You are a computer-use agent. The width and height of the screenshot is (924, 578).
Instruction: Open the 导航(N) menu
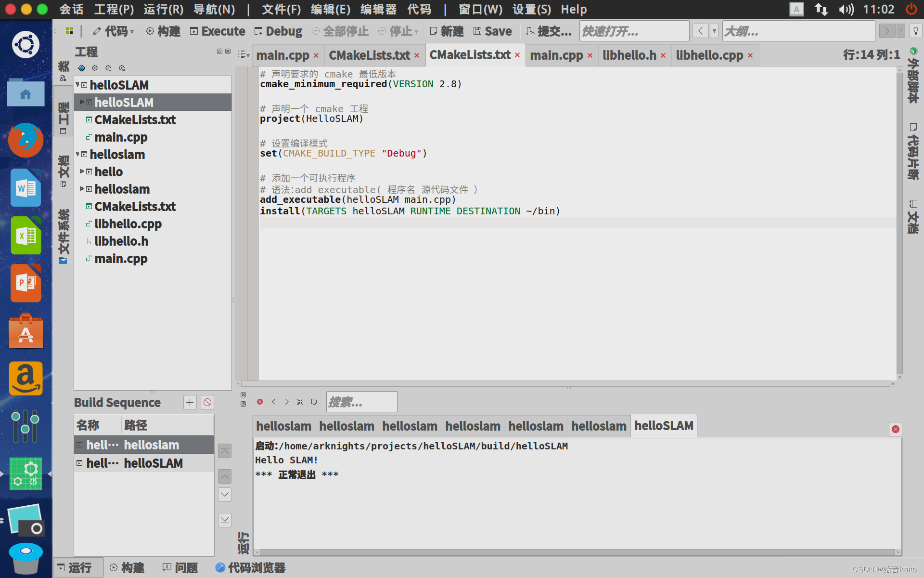click(214, 9)
